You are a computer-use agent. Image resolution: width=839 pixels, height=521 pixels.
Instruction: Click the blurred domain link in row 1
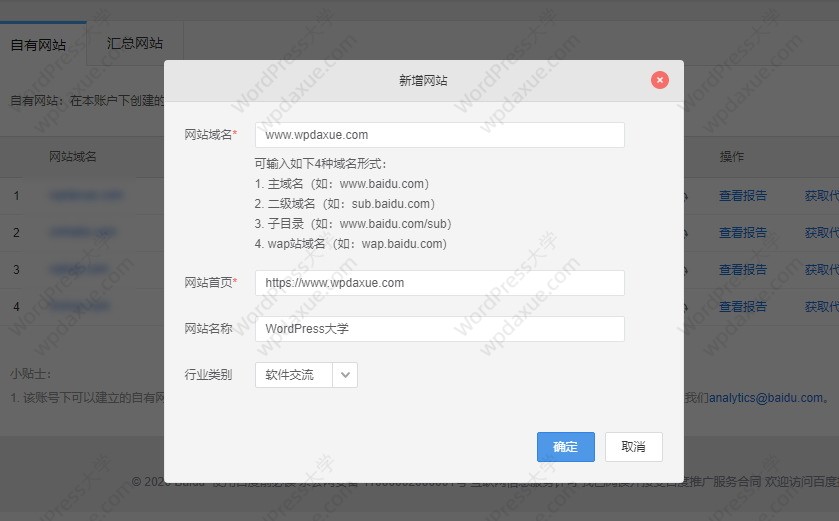pos(86,196)
